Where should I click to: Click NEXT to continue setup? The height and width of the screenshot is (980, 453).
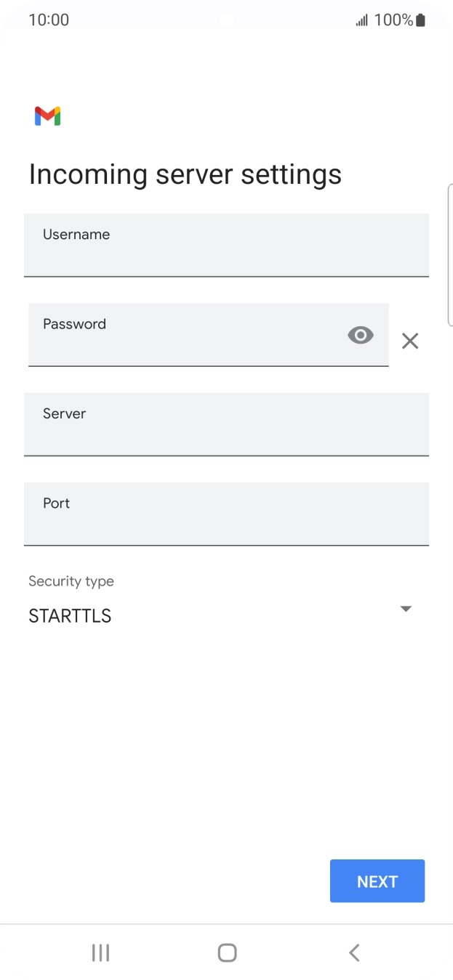pyautogui.click(x=377, y=880)
